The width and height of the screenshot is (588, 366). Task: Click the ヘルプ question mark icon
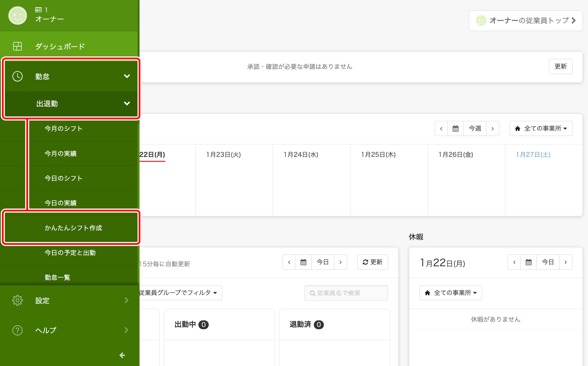click(18, 330)
